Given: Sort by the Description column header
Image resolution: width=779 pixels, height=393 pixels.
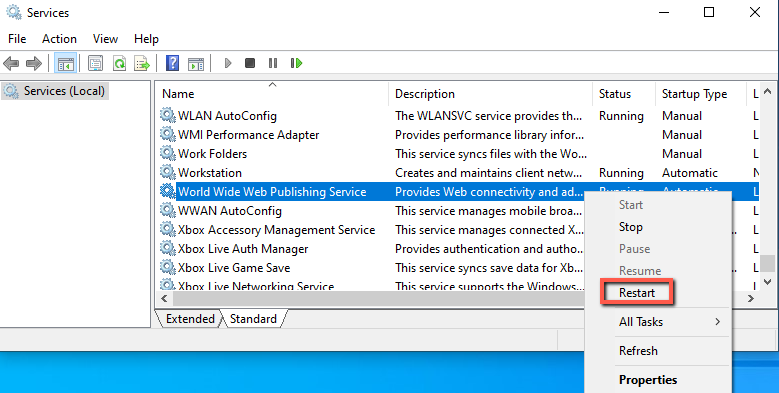Looking at the screenshot, I should pos(490,94).
